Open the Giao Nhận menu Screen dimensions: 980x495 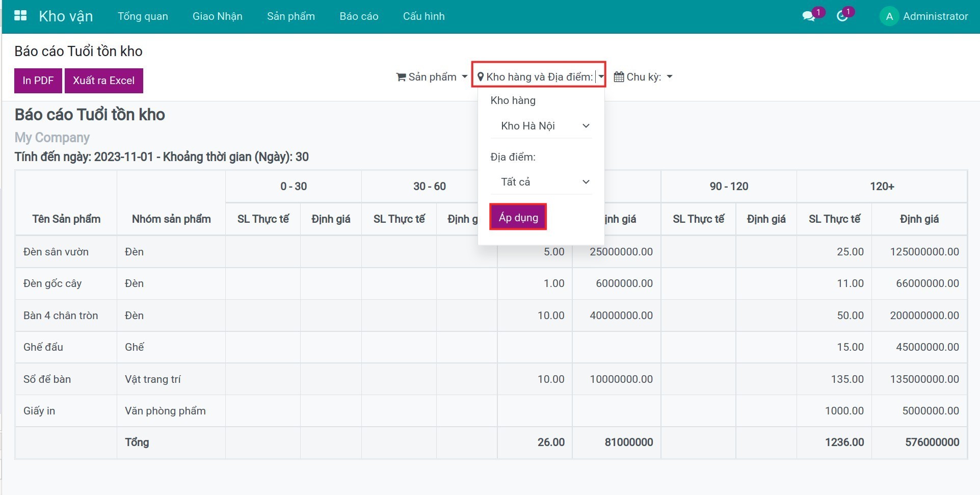click(x=217, y=16)
